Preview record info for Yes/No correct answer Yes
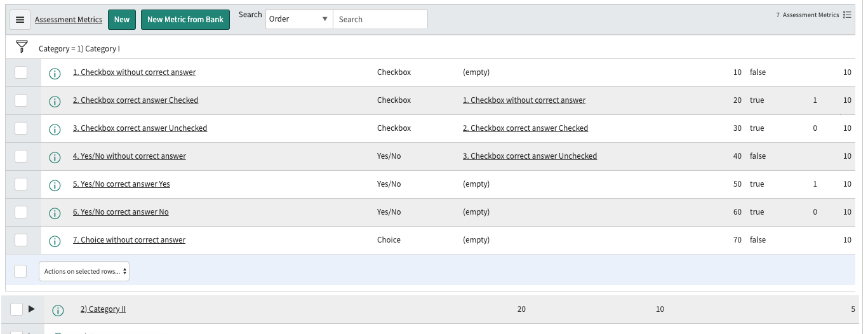868x334 pixels. 55,185
